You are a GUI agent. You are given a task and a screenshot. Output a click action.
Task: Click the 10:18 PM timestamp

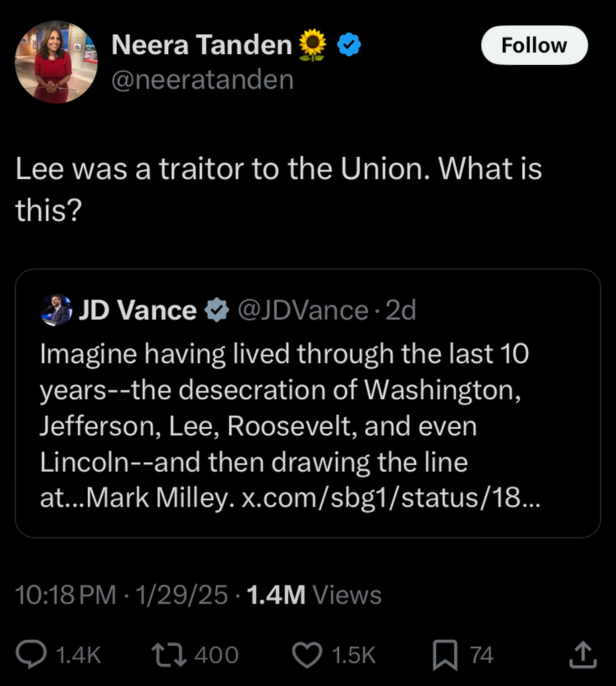(x=65, y=595)
